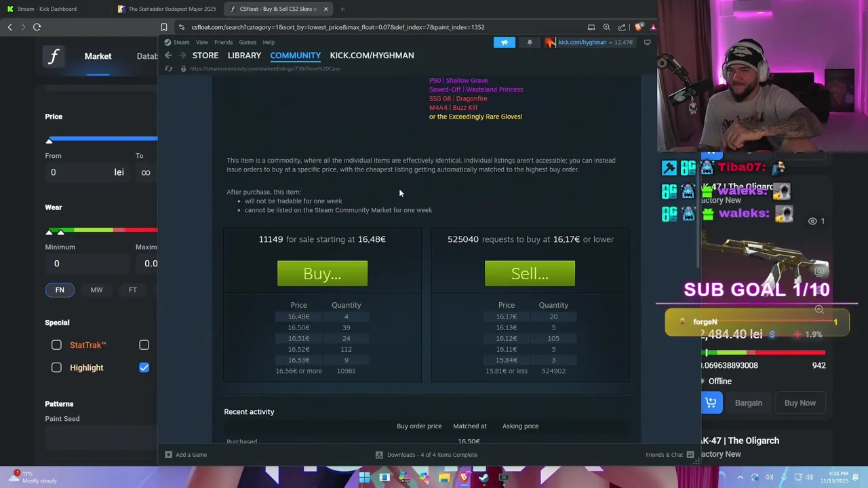The height and width of the screenshot is (488, 868).
Task: Click the zoom magnifier icon on AK-47 card
Action: tap(819, 310)
